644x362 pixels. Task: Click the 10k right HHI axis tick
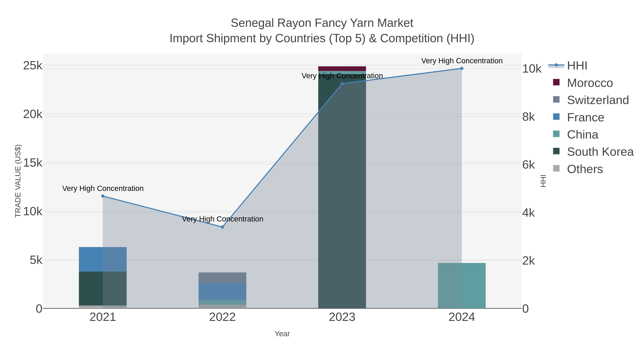[532, 69]
